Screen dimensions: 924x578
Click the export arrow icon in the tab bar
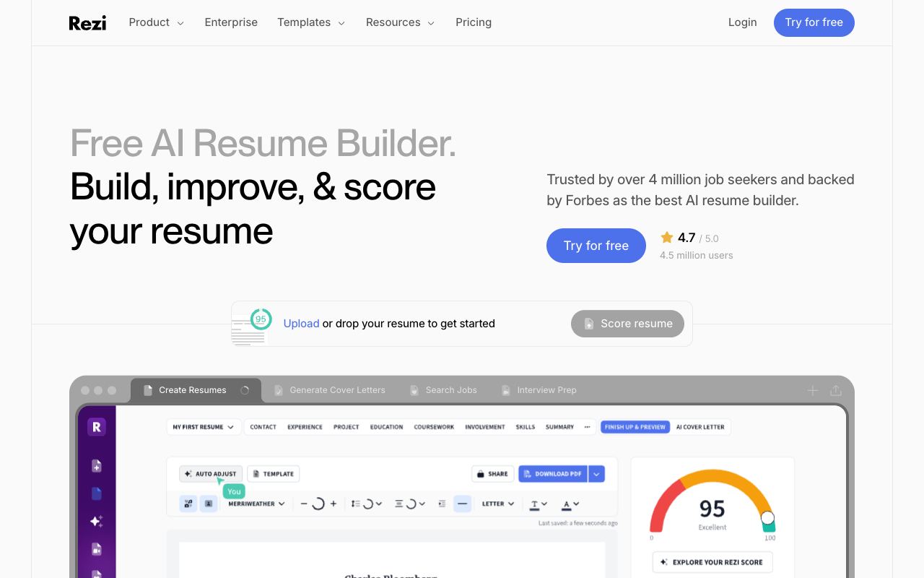pos(836,390)
